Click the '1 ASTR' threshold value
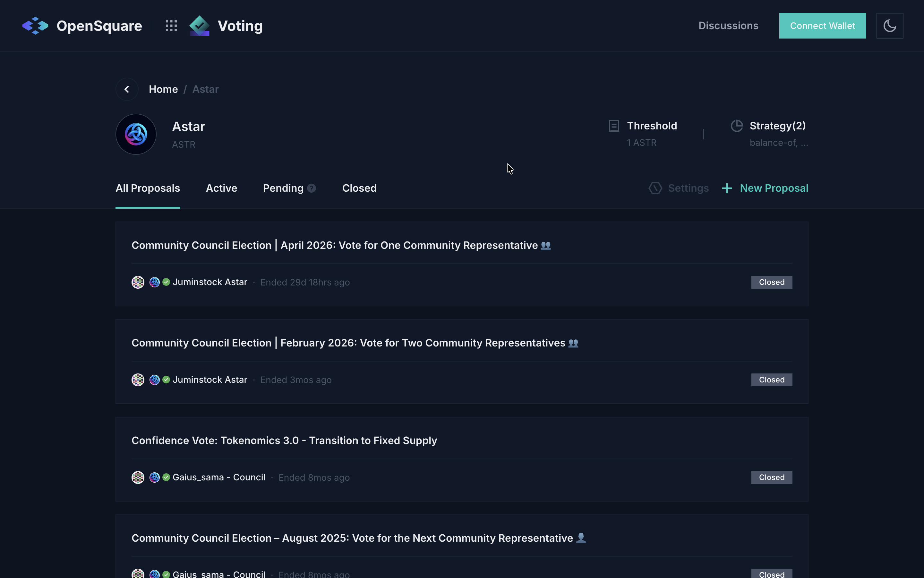Screen dimensions: 924x578 click(x=641, y=143)
